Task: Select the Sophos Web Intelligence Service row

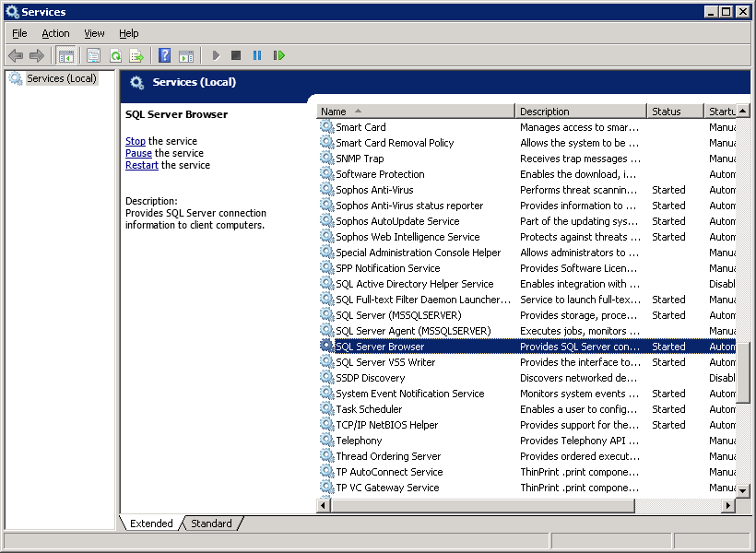Action: 526,237
